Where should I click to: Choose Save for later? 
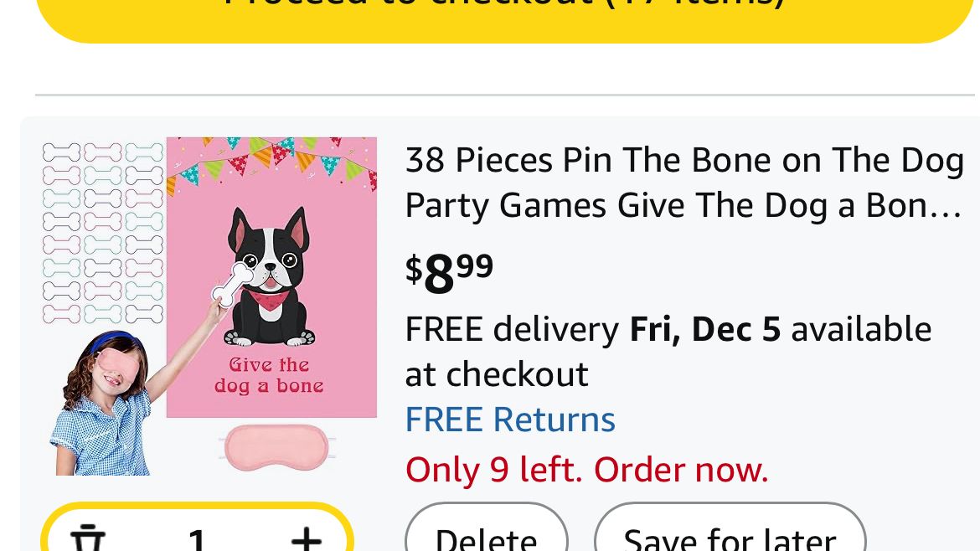pyautogui.click(x=730, y=536)
